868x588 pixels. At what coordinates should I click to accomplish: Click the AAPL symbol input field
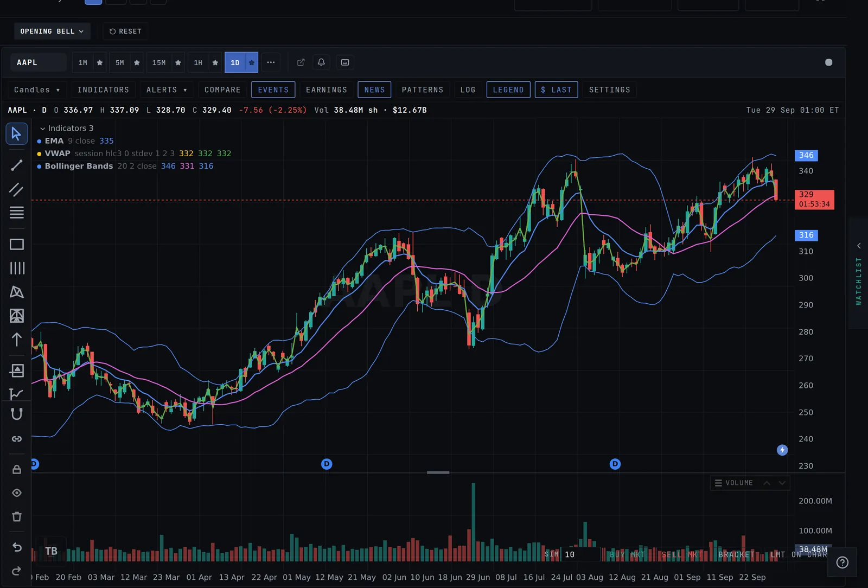38,62
